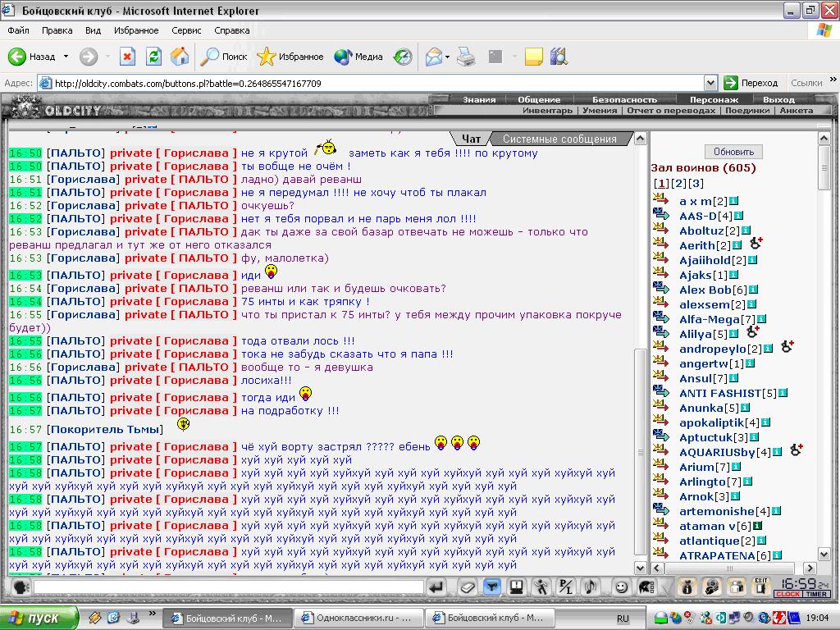
Task: Open the Избранное menu
Action: [136, 30]
